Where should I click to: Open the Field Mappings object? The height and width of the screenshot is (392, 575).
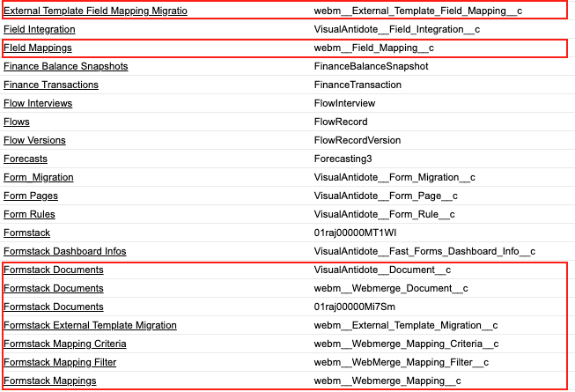point(38,48)
